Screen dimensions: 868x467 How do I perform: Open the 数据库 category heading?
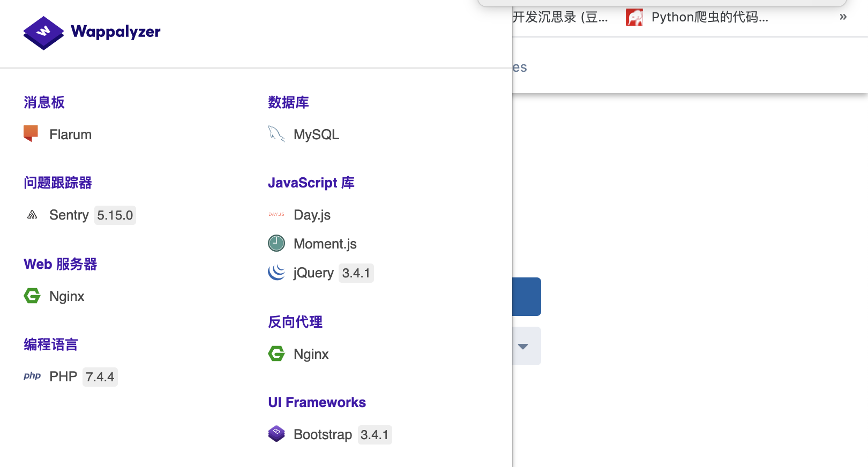coord(288,102)
